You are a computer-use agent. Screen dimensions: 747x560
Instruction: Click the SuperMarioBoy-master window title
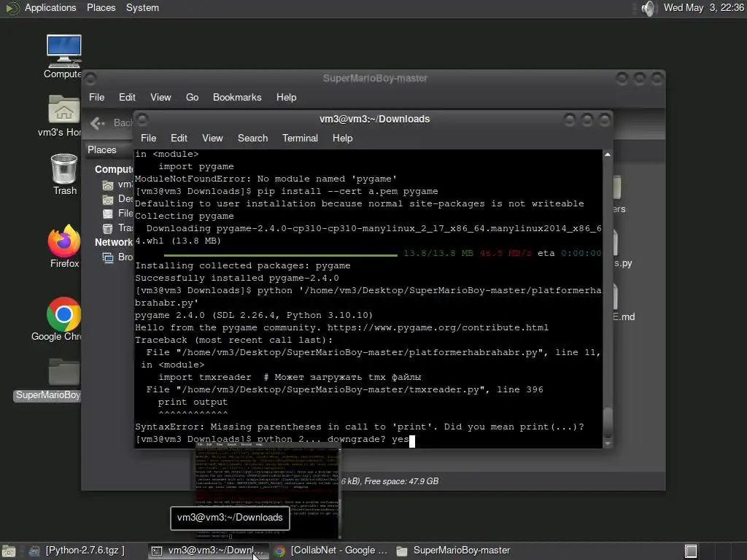tap(375, 78)
